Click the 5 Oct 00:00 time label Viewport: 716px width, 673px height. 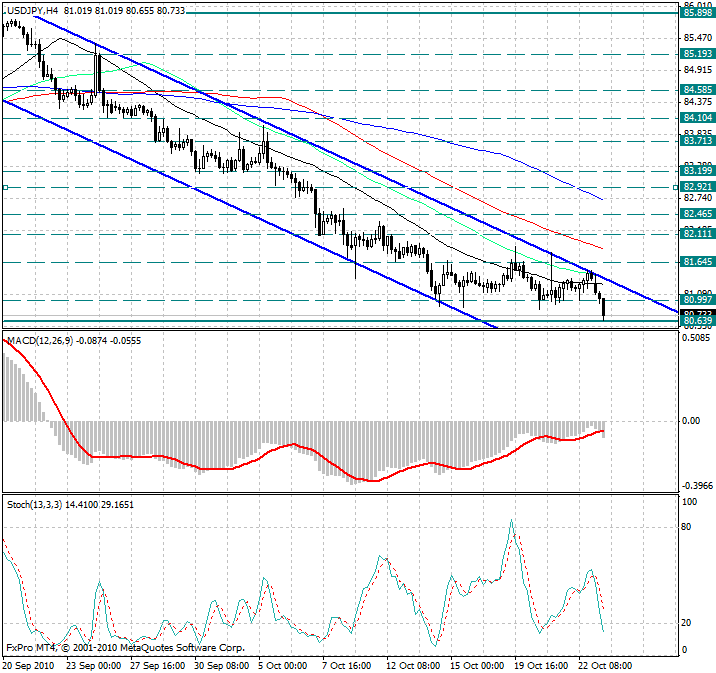[x=283, y=666]
